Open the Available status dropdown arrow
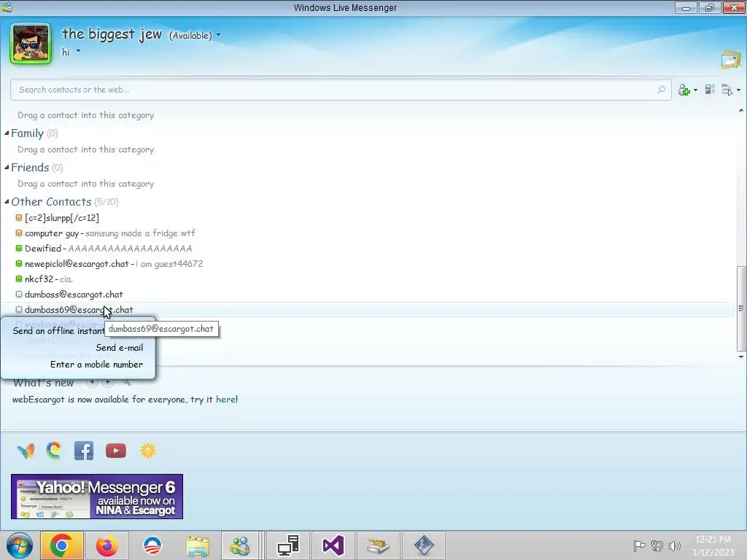This screenshot has width=747, height=560. tap(219, 35)
